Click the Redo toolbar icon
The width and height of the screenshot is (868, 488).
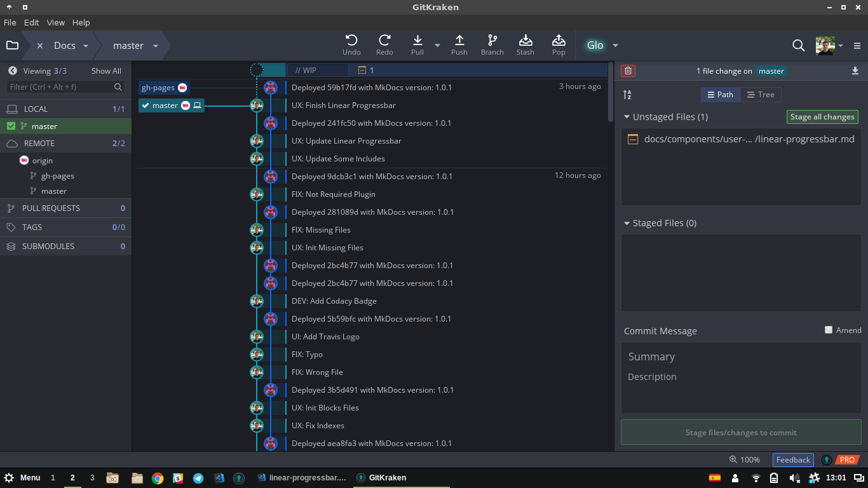[384, 41]
